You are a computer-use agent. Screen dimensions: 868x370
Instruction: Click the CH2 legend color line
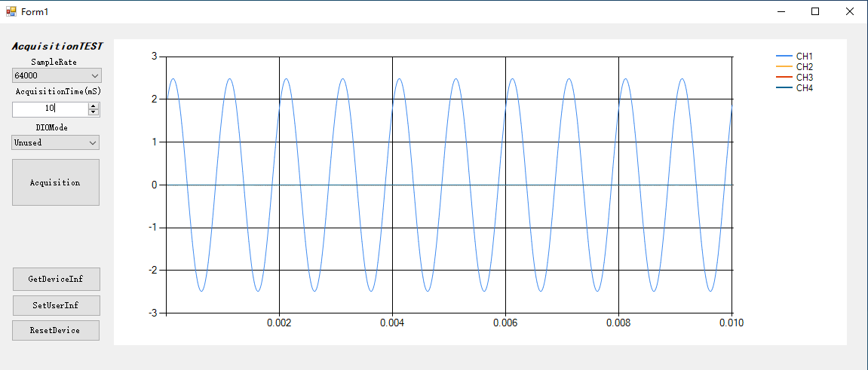[784, 67]
